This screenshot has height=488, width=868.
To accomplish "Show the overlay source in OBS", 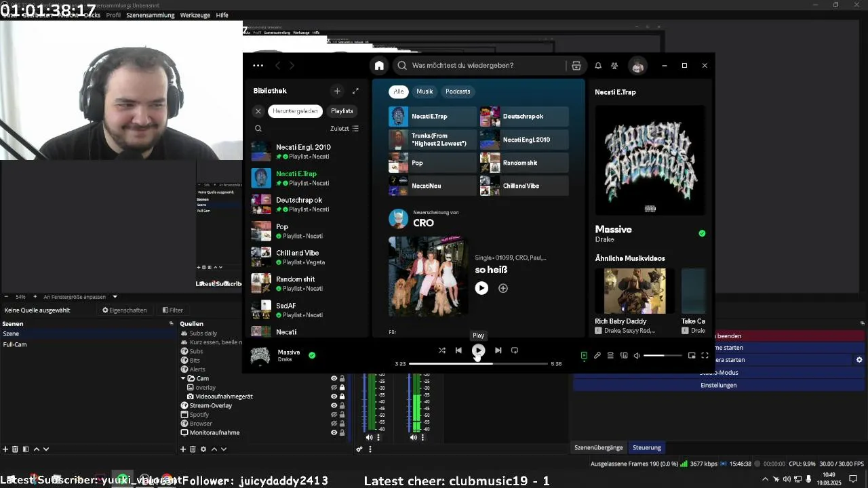I will pyautogui.click(x=334, y=387).
